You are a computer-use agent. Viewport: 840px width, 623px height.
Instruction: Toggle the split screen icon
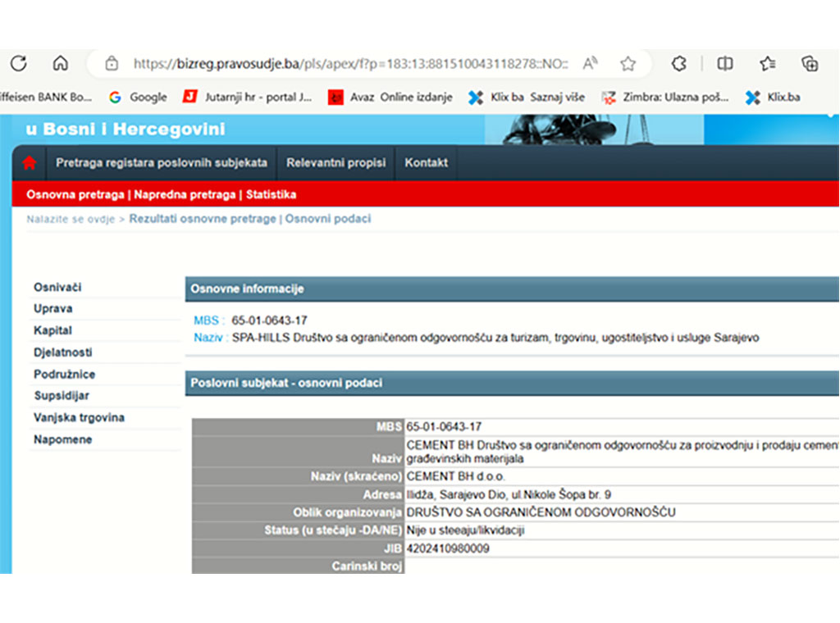click(724, 63)
